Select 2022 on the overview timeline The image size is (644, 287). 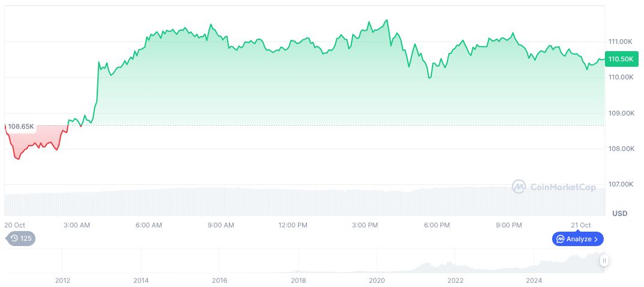(455, 280)
